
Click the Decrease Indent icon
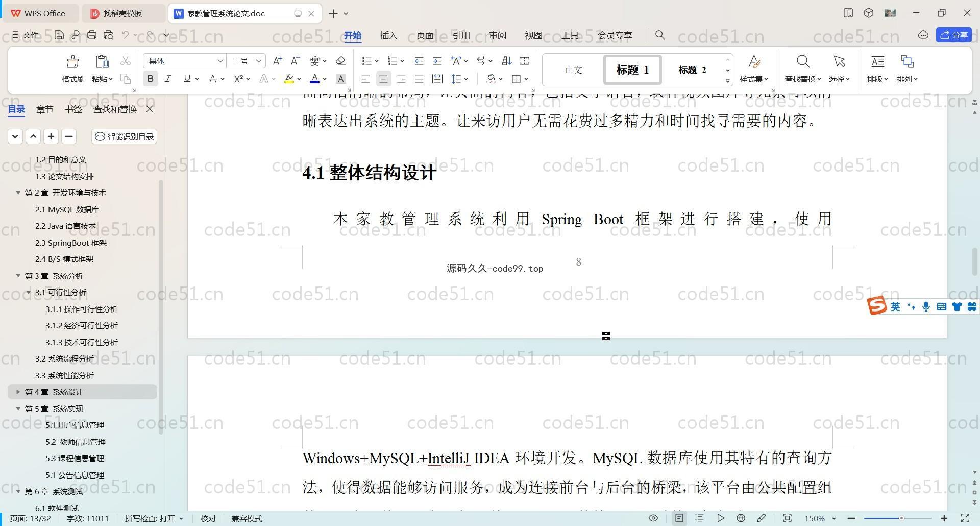pos(419,61)
